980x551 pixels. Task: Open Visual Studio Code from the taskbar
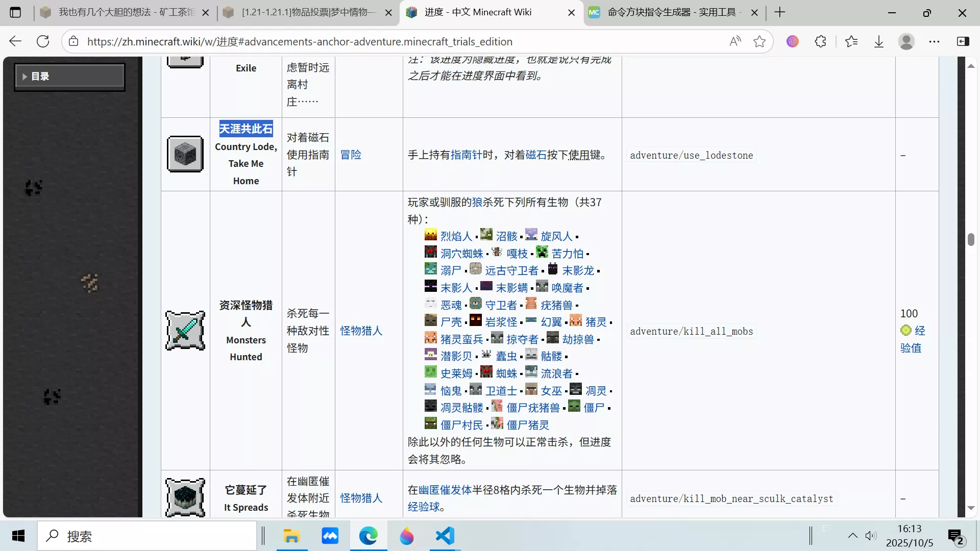444,536
